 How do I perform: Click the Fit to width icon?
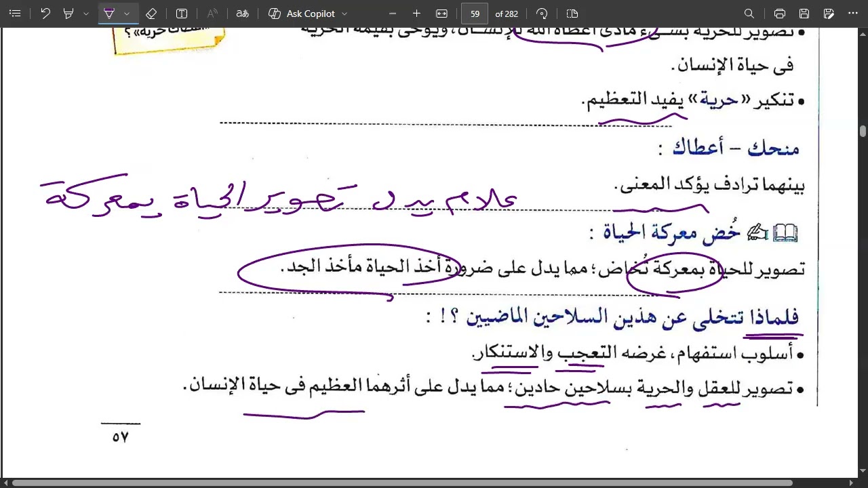click(441, 14)
